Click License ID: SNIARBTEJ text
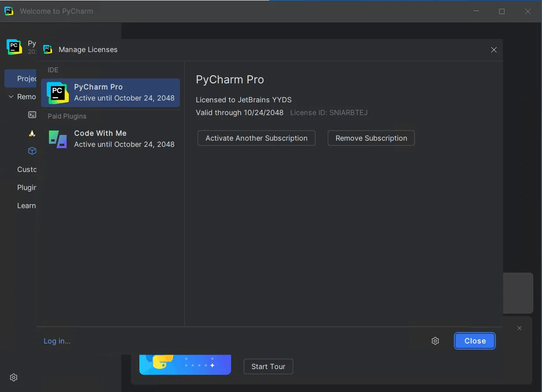The image size is (542, 392). pos(329,112)
